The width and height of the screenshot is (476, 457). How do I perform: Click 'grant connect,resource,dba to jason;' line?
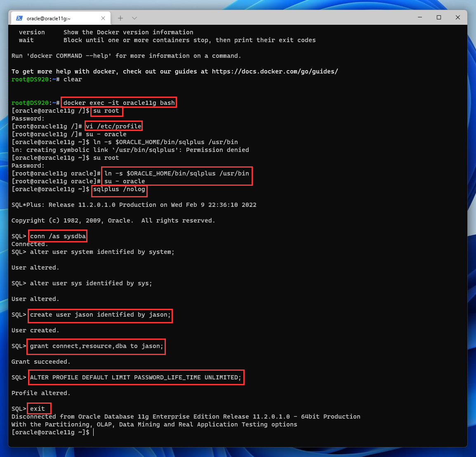97,346
